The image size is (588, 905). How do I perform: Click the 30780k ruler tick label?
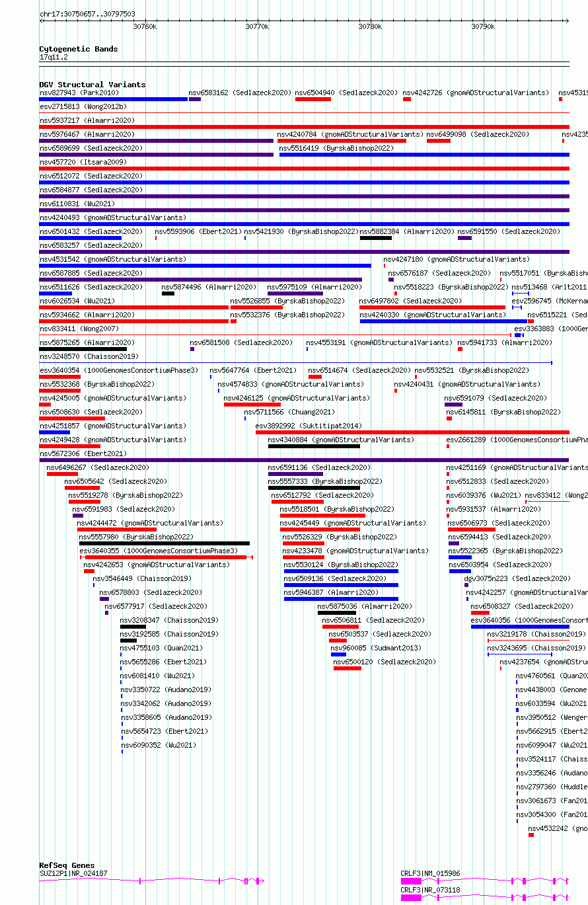pos(370,26)
